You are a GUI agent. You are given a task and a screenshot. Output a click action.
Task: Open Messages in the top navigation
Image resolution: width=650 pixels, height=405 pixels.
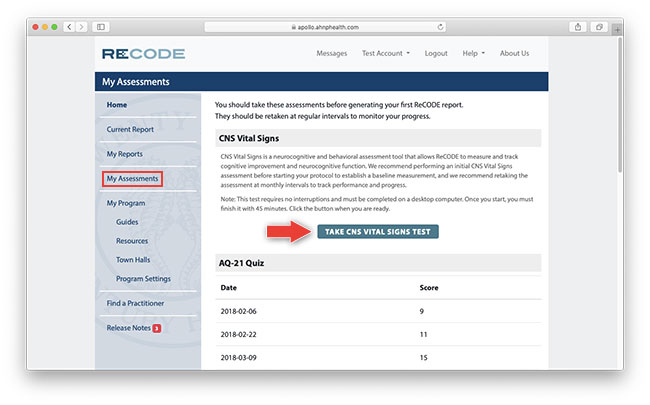[331, 53]
